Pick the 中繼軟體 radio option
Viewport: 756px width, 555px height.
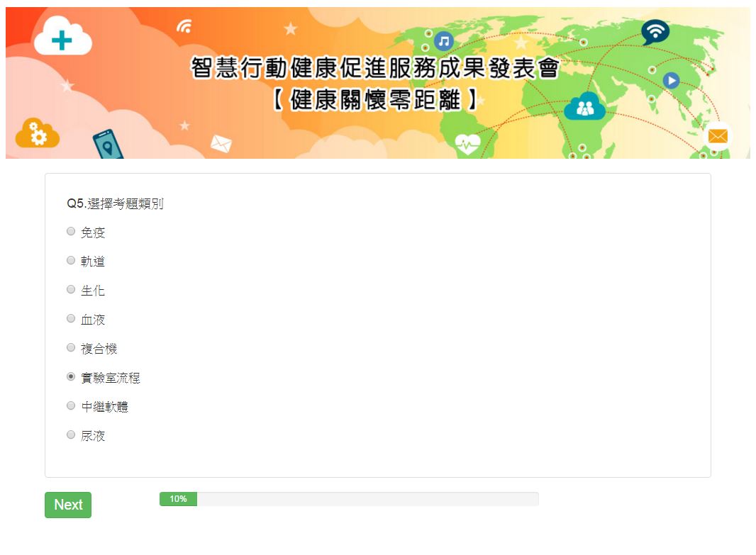pos(71,405)
